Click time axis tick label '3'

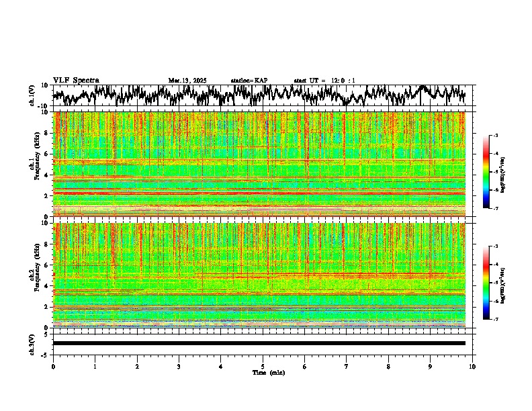179,367
